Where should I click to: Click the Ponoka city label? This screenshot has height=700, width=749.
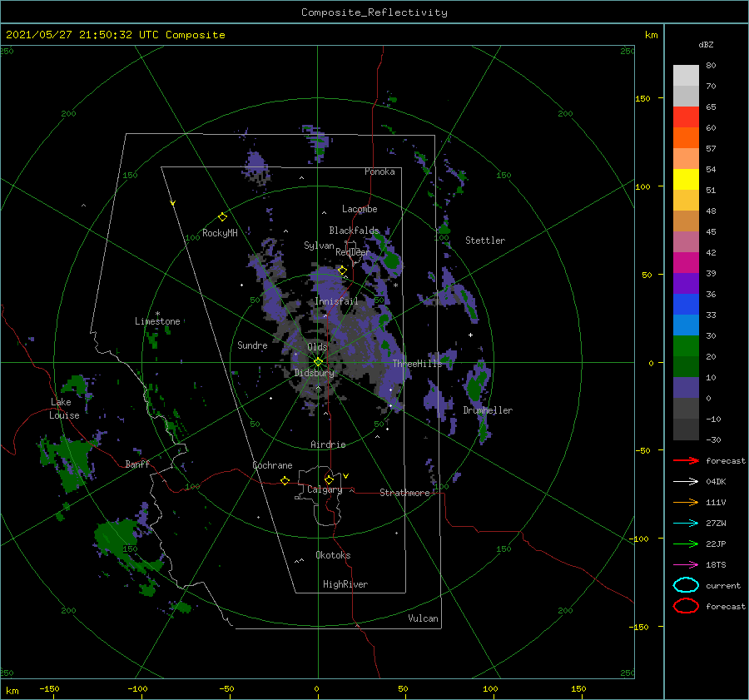(x=379, y=171)
